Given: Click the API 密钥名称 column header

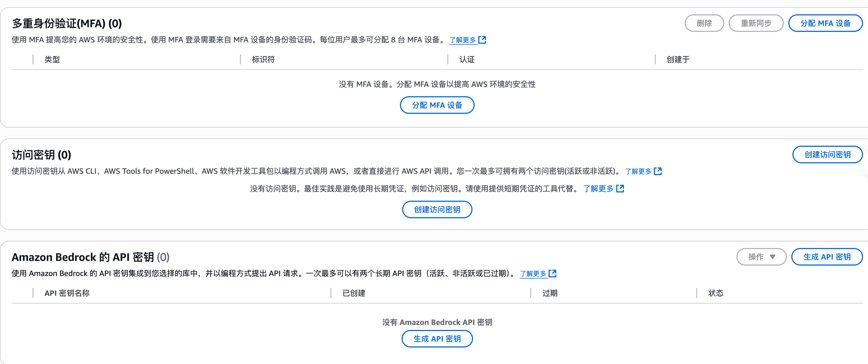Looking at the screenshot, I should [x=67, y=293].
